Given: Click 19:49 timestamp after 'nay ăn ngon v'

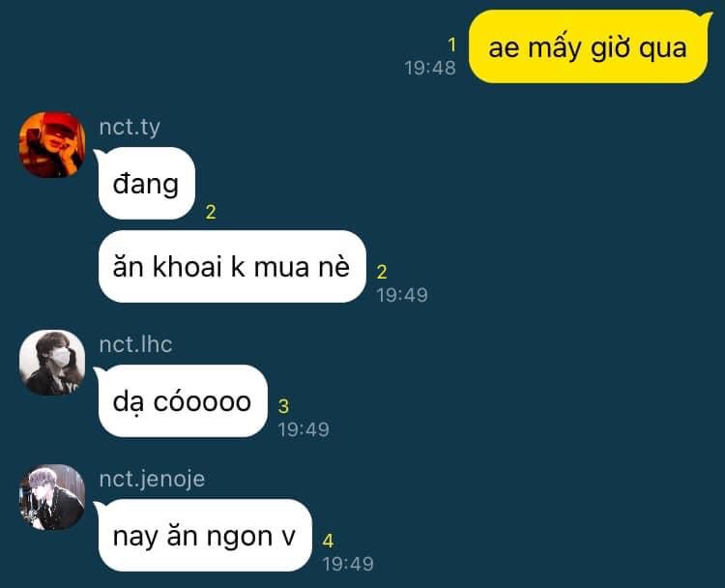Looking at the screenshot, I should tap(348, 564).
